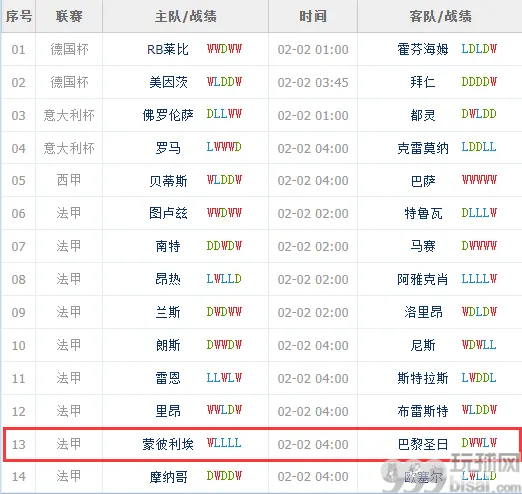This screenshot has height=494, width=522.
Task: Select 南特 form record DDWDW
Action: [x=224, y=246]
